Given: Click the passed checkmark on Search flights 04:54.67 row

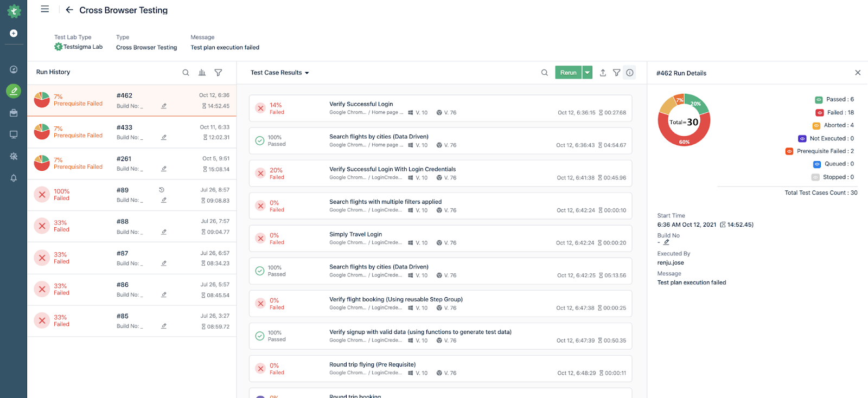Looking at the screenshot, I should [260, 141].
